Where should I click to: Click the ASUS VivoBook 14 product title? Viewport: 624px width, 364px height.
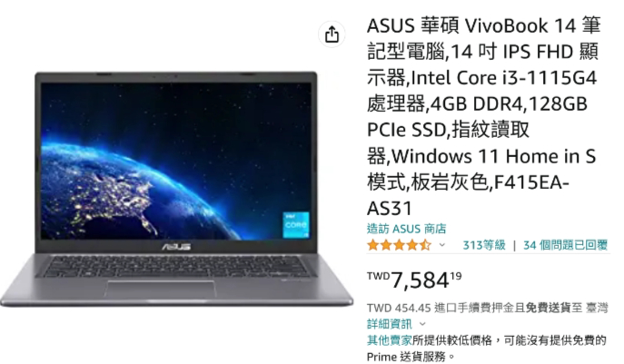point(483,116)
